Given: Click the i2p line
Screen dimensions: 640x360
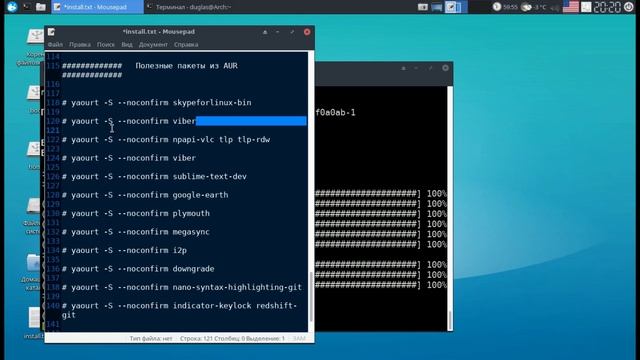Looking at the screenshot, I should tap(124, 250).
